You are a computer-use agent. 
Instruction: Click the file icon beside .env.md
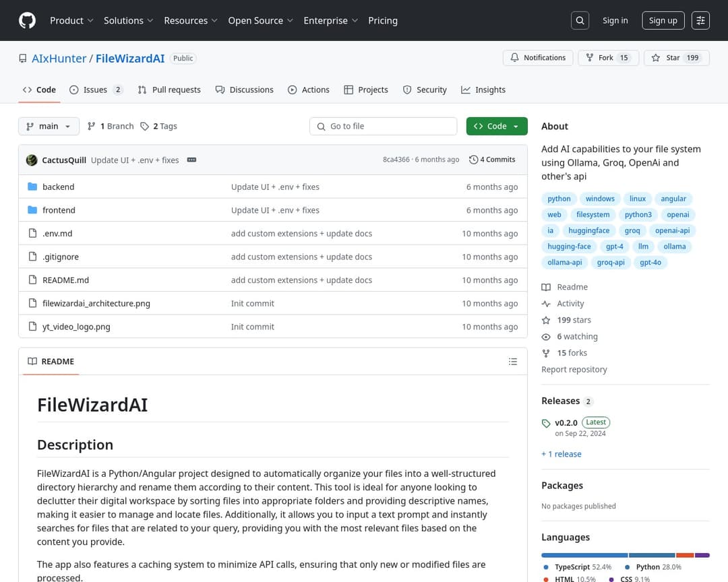[32, 233]
